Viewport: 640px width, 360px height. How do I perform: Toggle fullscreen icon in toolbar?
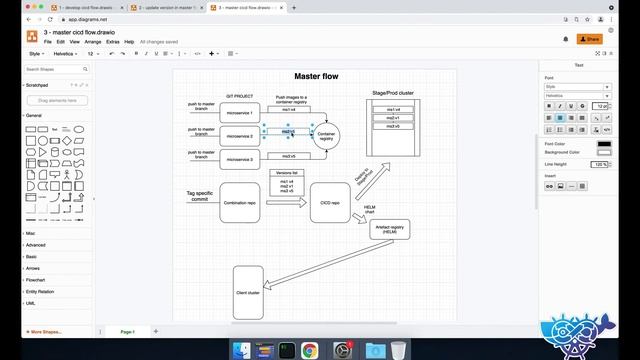[598, 53]
